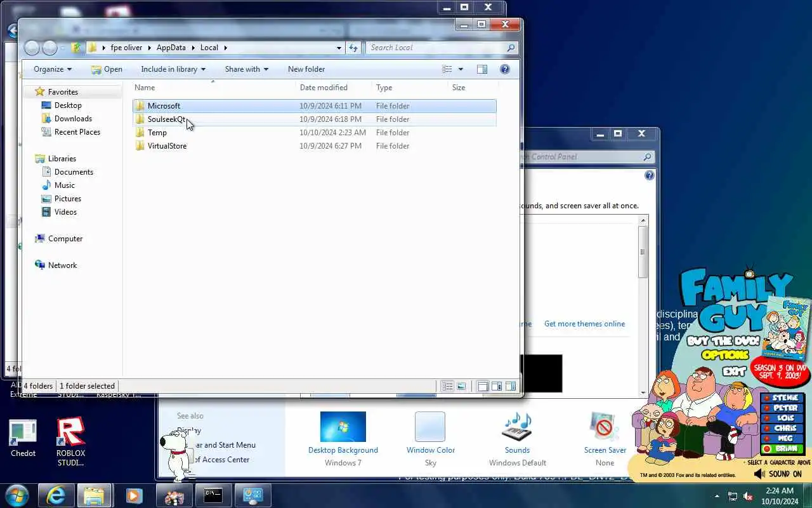Click the Family Guy app taskbar icon
812x508 pixels.
tap(174, 495)
